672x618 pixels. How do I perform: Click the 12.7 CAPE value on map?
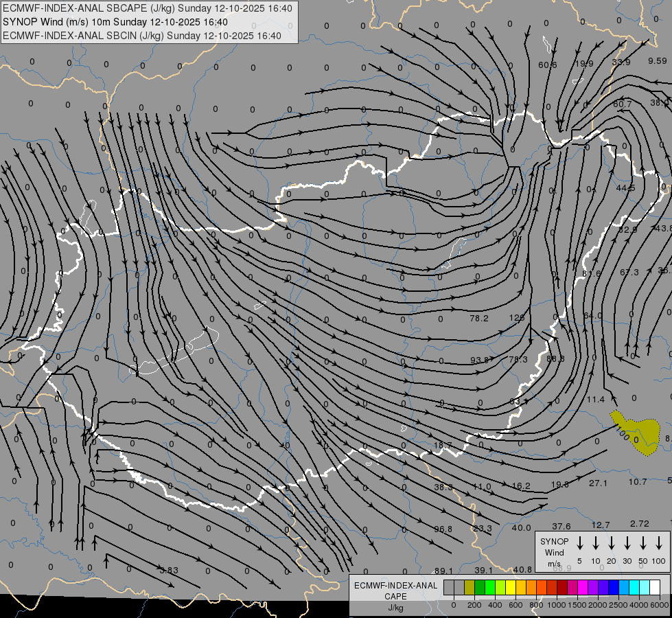point(601,525)
